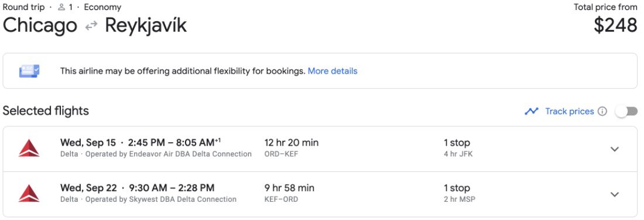Click the Track prices chart icon
The height and width of the screenshot is (220, 644).
[532, 111]
